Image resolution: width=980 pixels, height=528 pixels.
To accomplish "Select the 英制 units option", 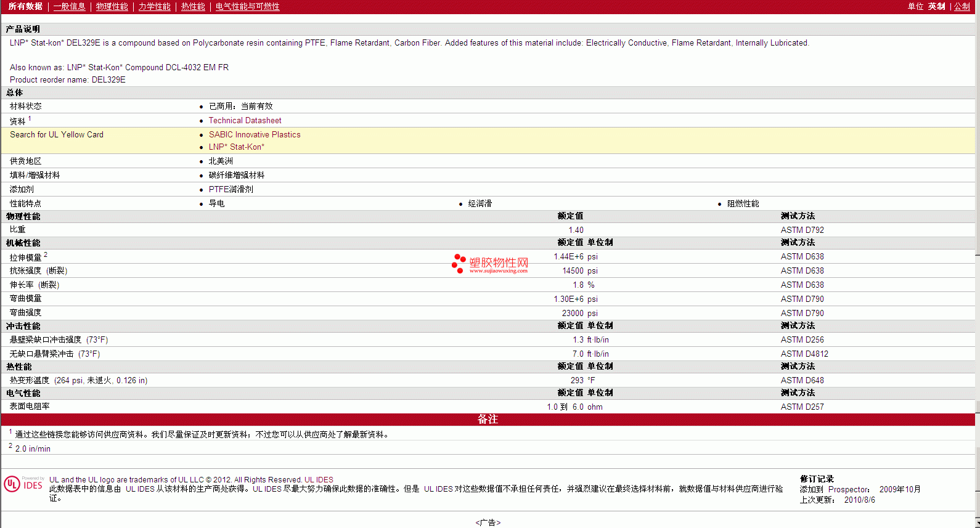I will (x=936, y=6).
